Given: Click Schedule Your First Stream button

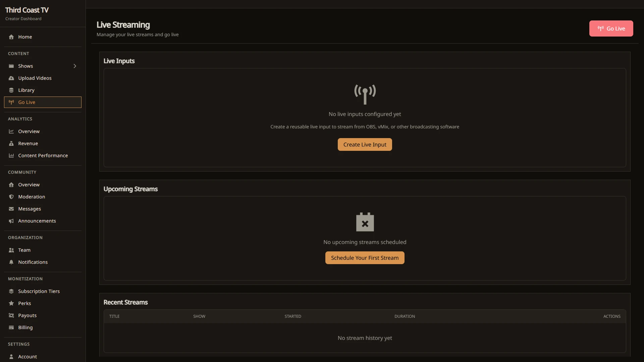Looking at the screenshot, I should 365,258.
